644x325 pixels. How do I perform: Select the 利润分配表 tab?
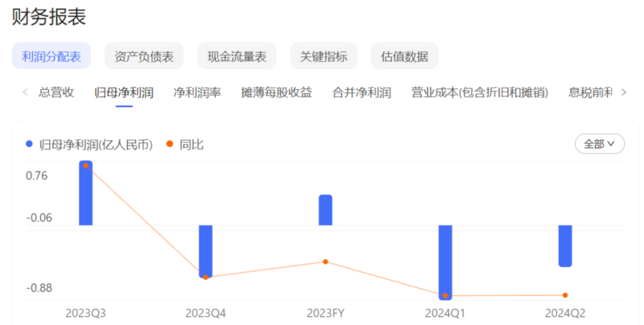pyautogui.click(x=52, y=56)
